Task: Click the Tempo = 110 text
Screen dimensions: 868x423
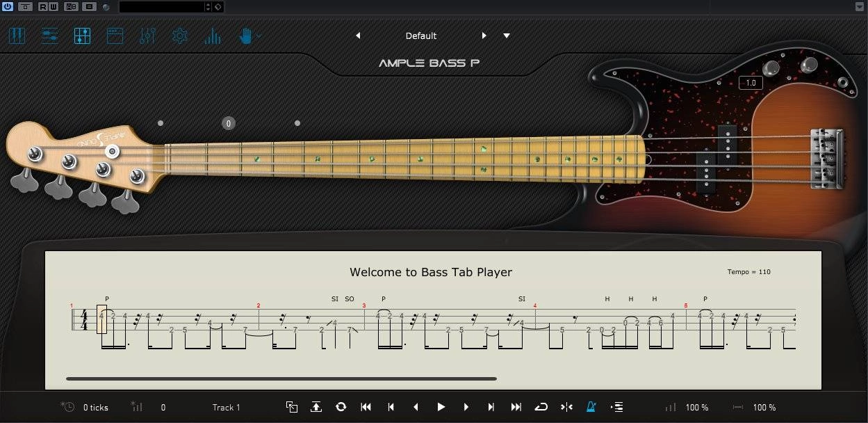Action: (x=748, y=272)
